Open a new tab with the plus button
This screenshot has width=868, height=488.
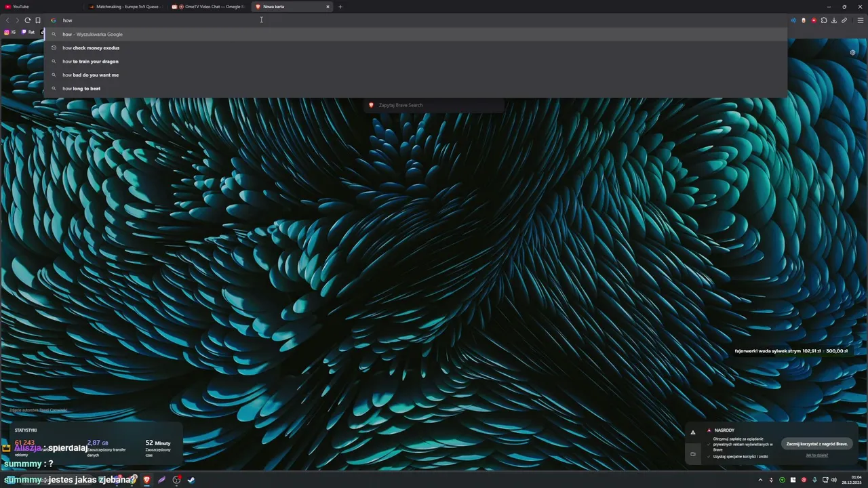coord(340,7)
